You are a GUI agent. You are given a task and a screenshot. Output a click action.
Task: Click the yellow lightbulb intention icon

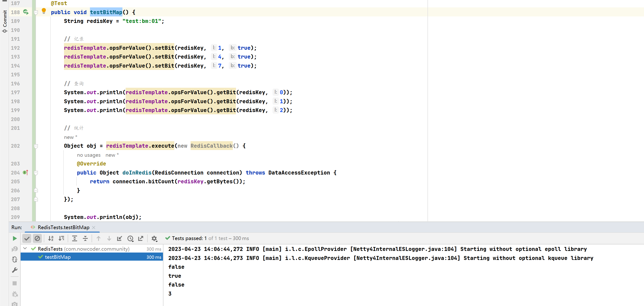[44, 11]
